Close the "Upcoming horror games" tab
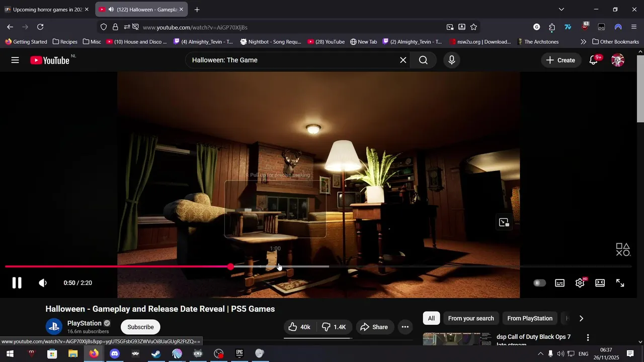Viewport: 644px width, 362px height. [x=87, y=10]
